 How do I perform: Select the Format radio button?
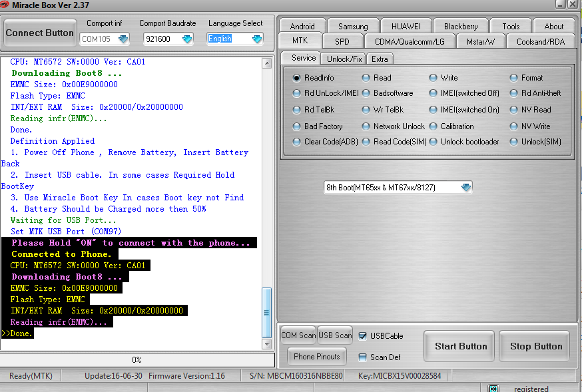click(x=513, y=78)
